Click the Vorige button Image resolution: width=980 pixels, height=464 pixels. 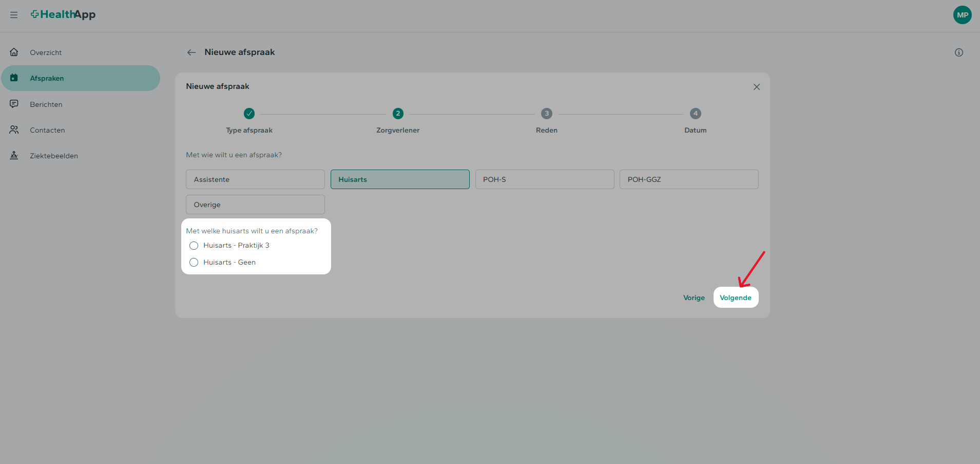(x=694, y=298)
